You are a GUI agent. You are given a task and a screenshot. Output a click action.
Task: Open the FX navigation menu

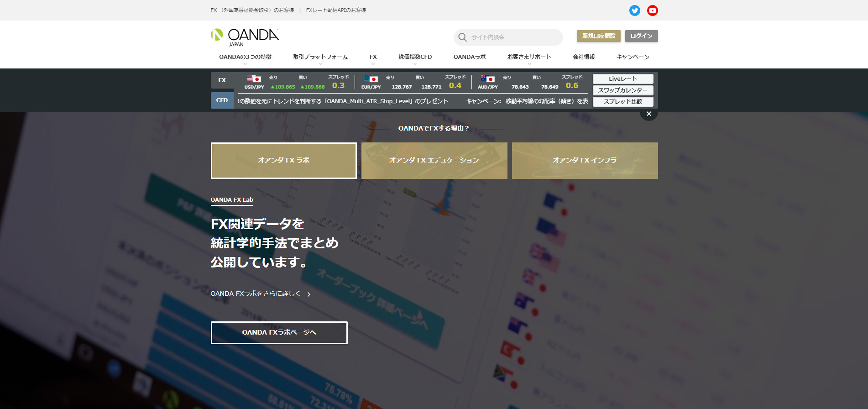[x=373, y=58]
